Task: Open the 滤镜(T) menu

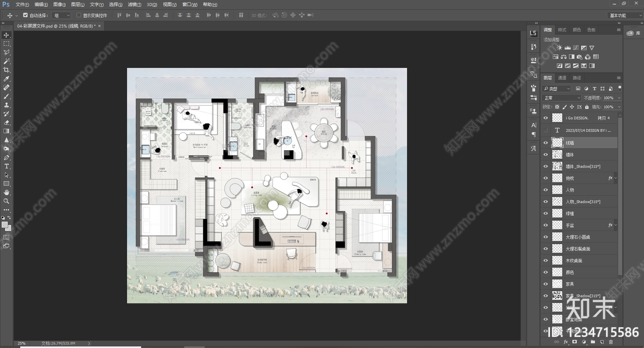Action: [x=134, y=4]
